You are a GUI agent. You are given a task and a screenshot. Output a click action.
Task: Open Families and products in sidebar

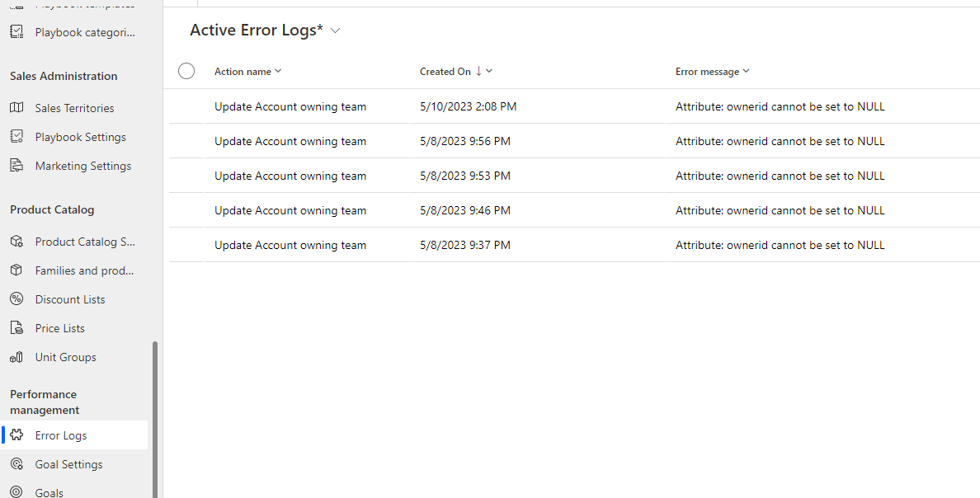[x=84, y=270]
